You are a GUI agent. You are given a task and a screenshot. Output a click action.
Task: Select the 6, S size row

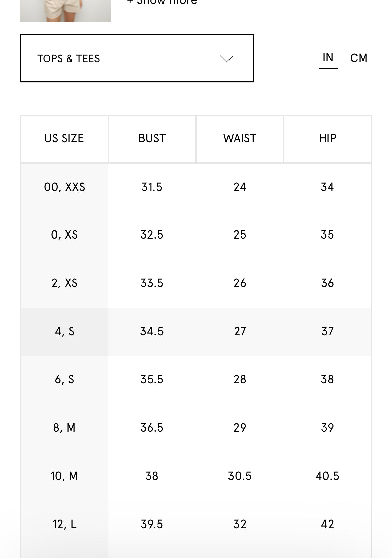64,380
